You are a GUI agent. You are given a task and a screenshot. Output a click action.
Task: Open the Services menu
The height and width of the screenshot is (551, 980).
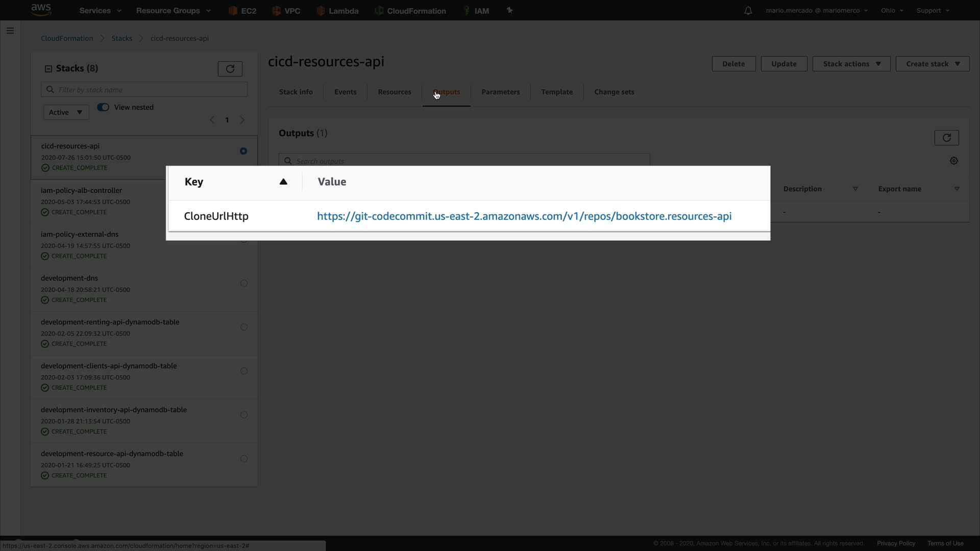pyautogui.click(x=100, y=11)
